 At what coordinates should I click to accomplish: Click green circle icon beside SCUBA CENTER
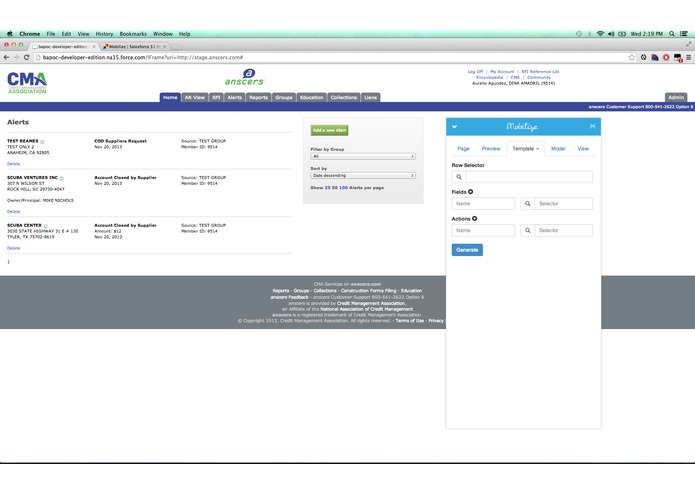pyautogui.click(x=46, y=226)
